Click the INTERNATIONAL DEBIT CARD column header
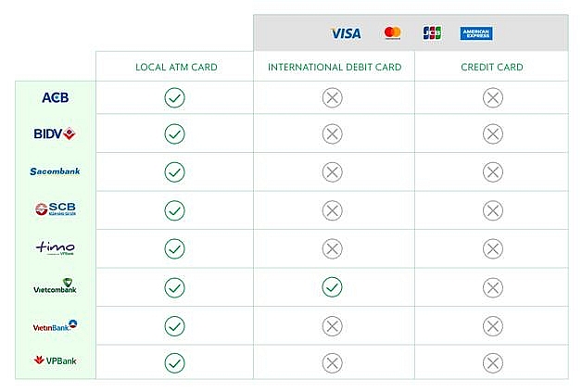 tap(335, 67)
